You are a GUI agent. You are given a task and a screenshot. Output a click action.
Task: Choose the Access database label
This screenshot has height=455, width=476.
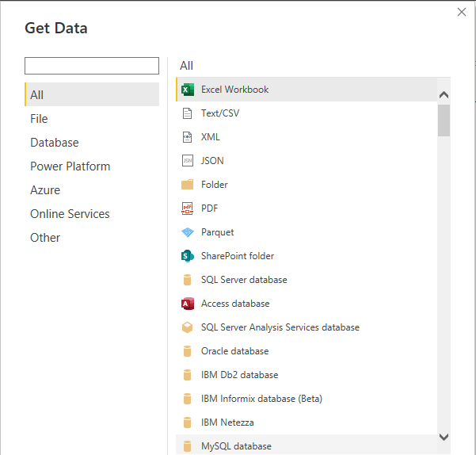[235, 304]
